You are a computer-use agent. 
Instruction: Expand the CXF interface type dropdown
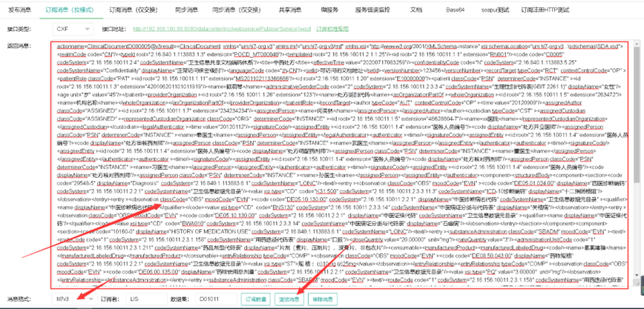tap(73, 29)
